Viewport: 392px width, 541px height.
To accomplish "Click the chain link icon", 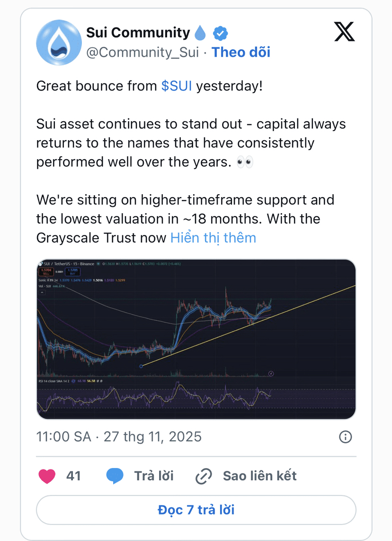I will [x=204, y=477].
